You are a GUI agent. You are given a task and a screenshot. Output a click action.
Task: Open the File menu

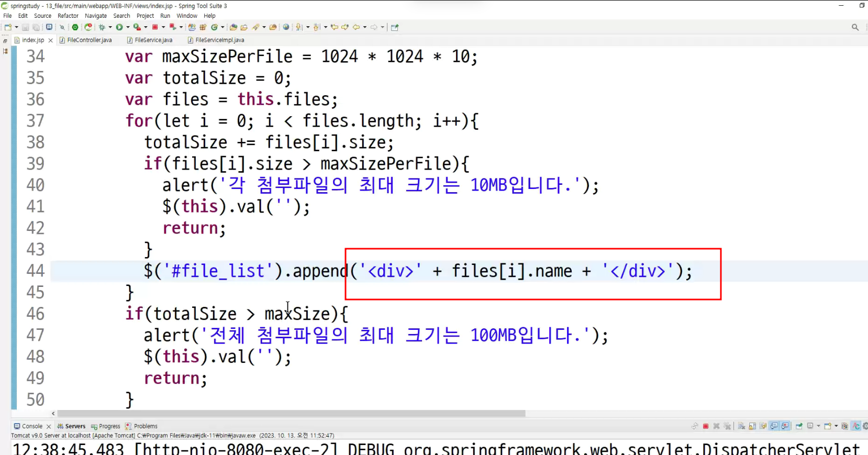point(7,16)
